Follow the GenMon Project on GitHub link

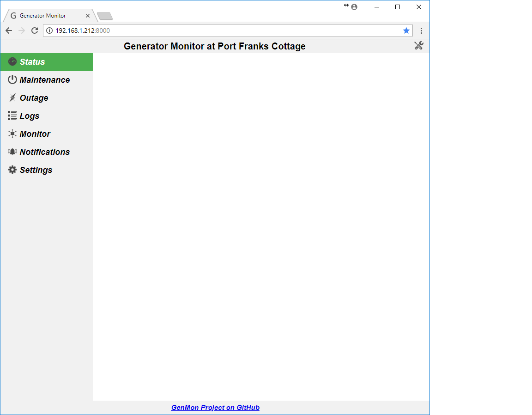[x=215, y=407]
